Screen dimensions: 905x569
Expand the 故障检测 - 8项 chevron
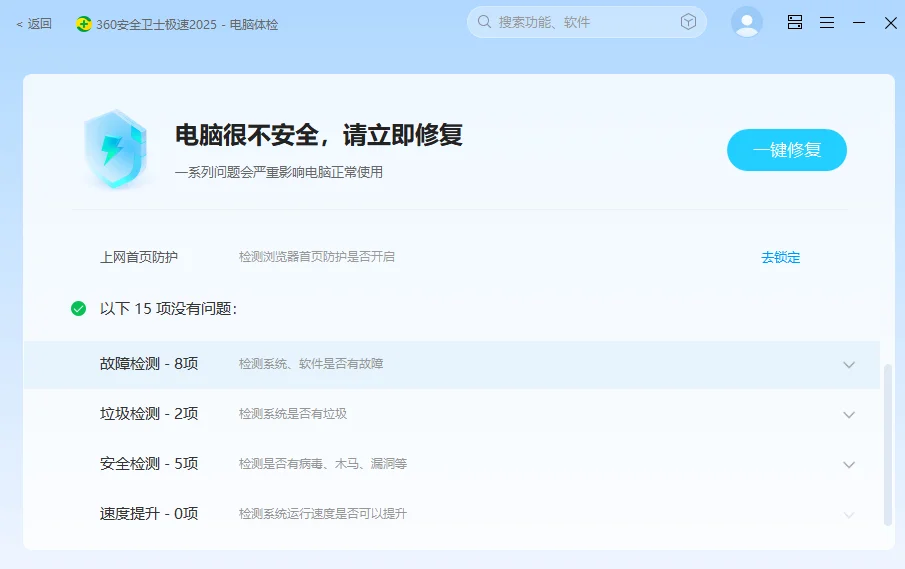point(848,365)
